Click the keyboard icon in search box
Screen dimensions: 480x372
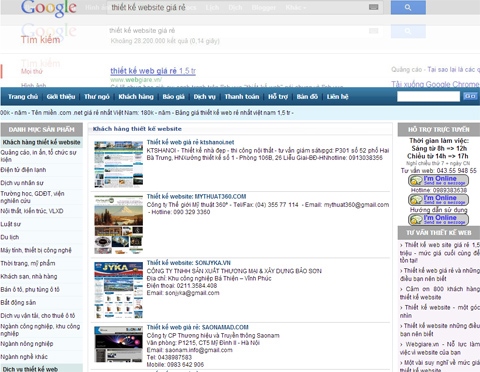[373, 7]
